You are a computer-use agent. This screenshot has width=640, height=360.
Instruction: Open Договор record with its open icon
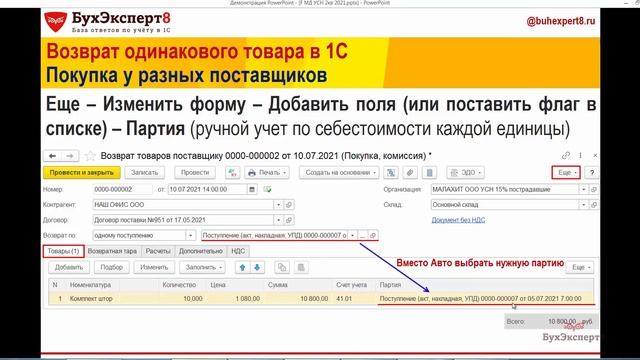tap(289, 220)
